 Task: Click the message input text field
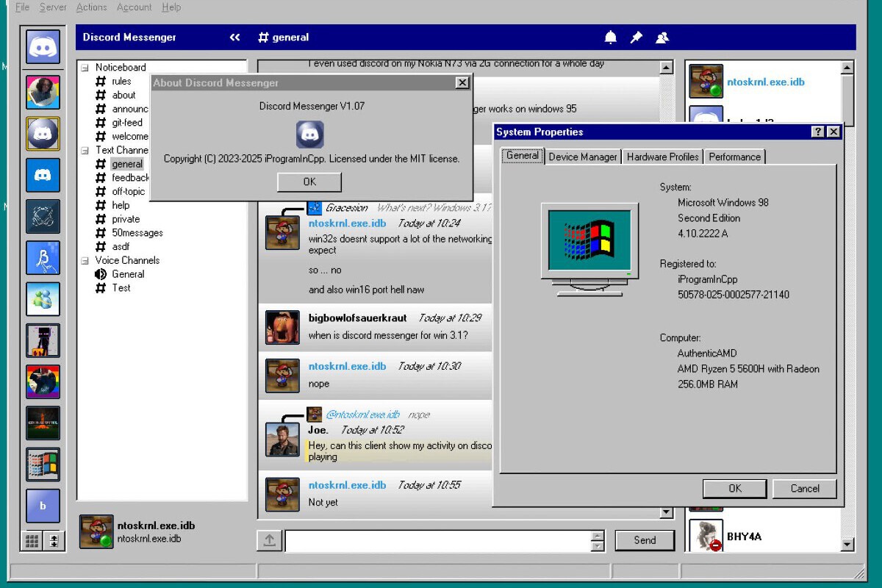(x=437, y=541)
